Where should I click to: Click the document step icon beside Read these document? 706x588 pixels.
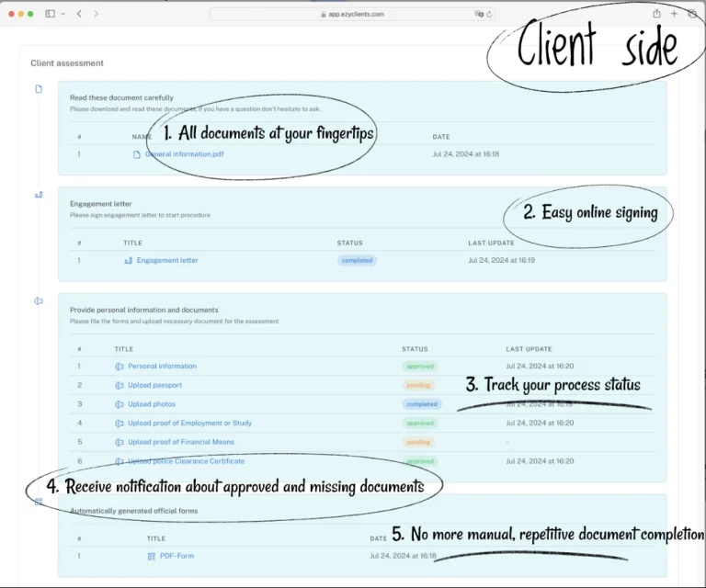[x=39, y=88]
